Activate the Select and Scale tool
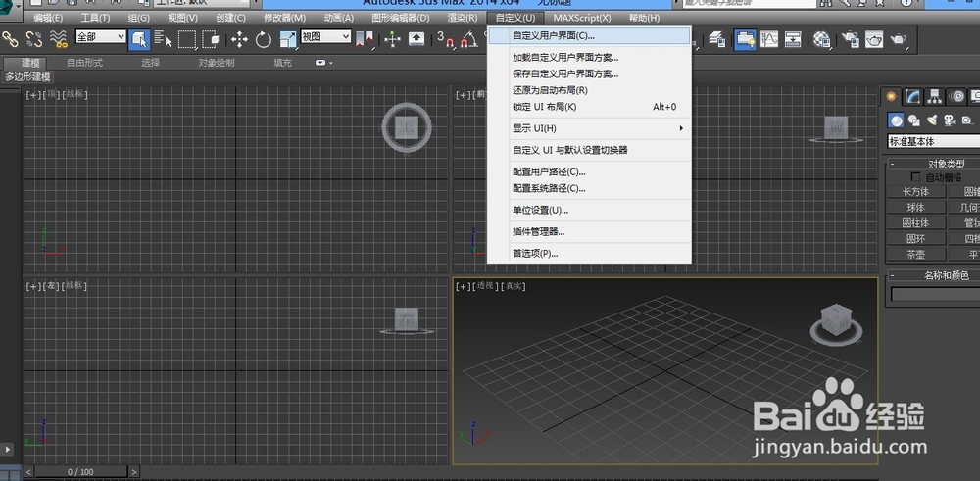The width and height of the screenshot is (980, 481). [x=288, y=39]
